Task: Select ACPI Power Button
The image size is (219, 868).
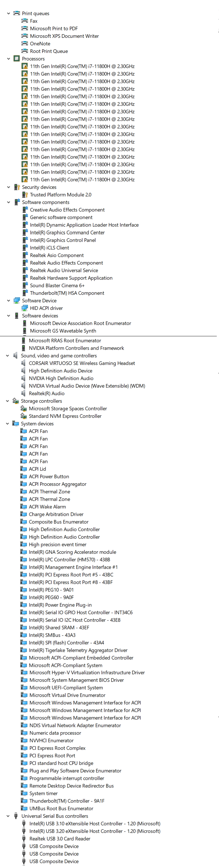Action: (49, 477)
